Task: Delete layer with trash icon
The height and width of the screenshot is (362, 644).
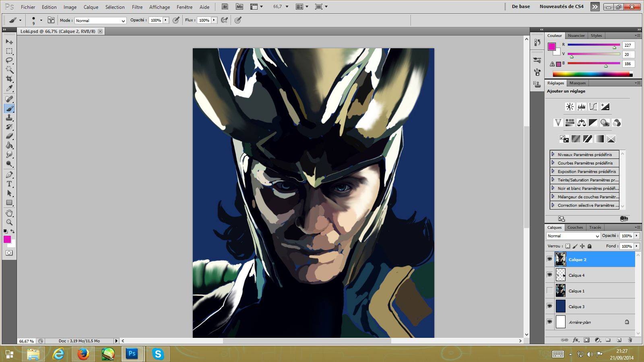Action: pyautogui.click(x=630, y=340)
